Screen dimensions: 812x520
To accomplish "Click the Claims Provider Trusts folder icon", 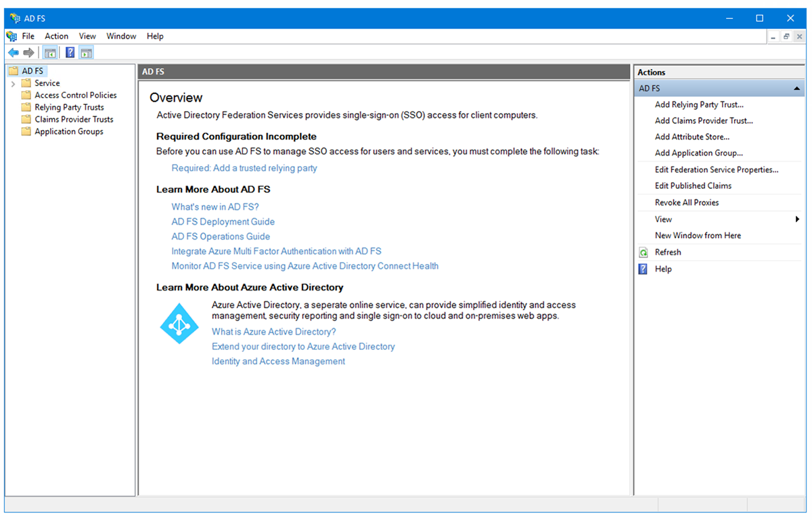I will coord(26,119).
